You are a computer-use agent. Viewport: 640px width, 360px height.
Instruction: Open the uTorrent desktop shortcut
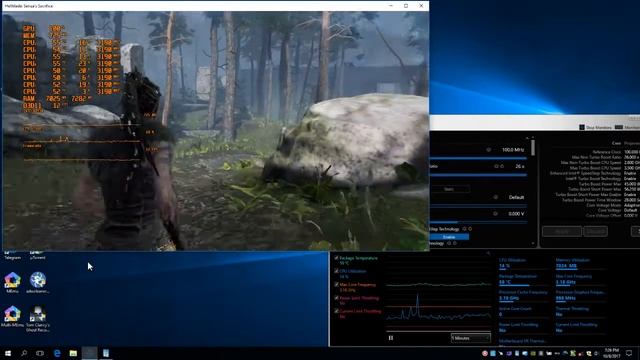tap(38, 256)
